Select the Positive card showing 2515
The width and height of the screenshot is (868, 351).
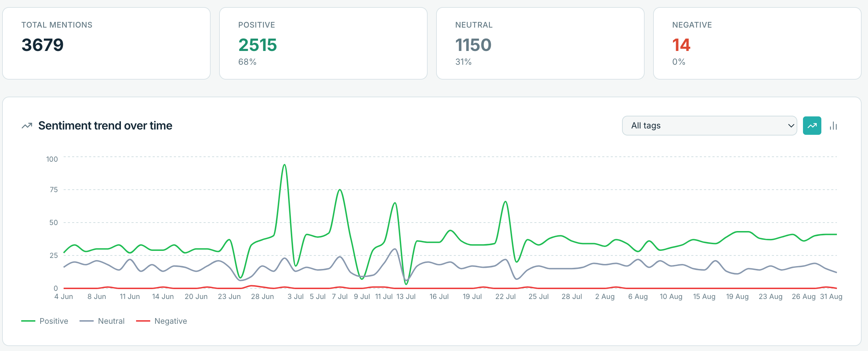pyautogui.click(x=323, y=44)
